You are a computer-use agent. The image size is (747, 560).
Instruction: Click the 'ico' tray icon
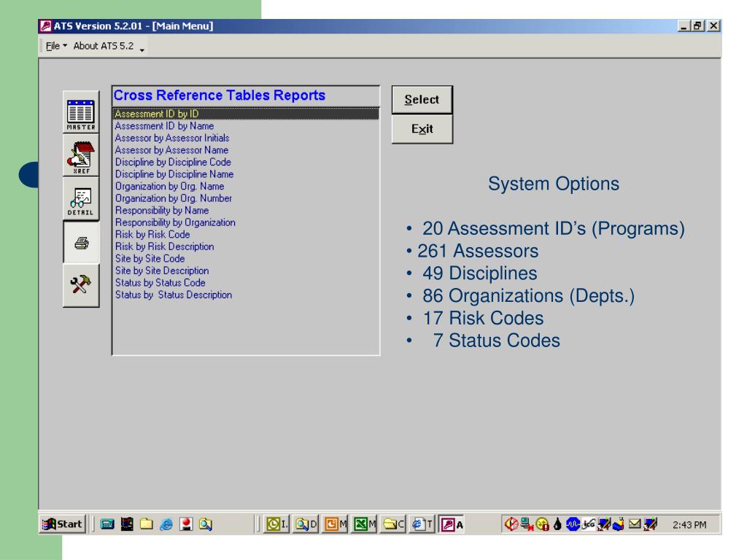589,524
